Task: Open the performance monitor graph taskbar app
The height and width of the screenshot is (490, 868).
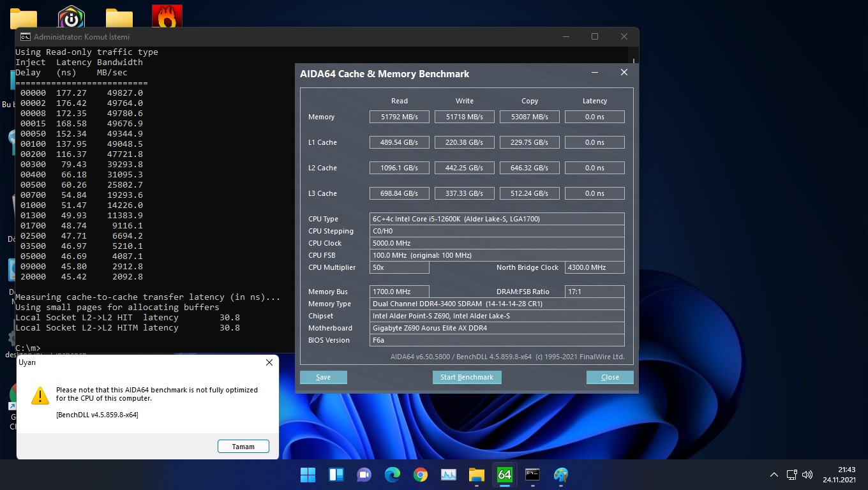Action: (x=448, y=475)
